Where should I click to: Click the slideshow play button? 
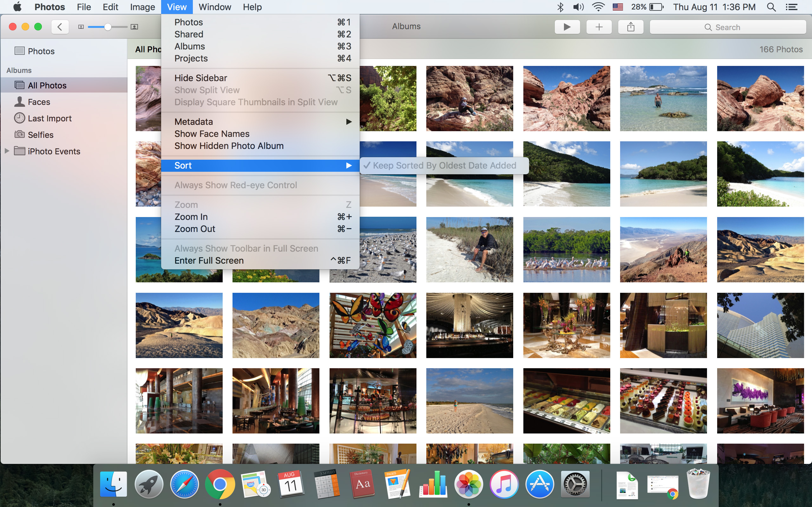pos(567,27)
